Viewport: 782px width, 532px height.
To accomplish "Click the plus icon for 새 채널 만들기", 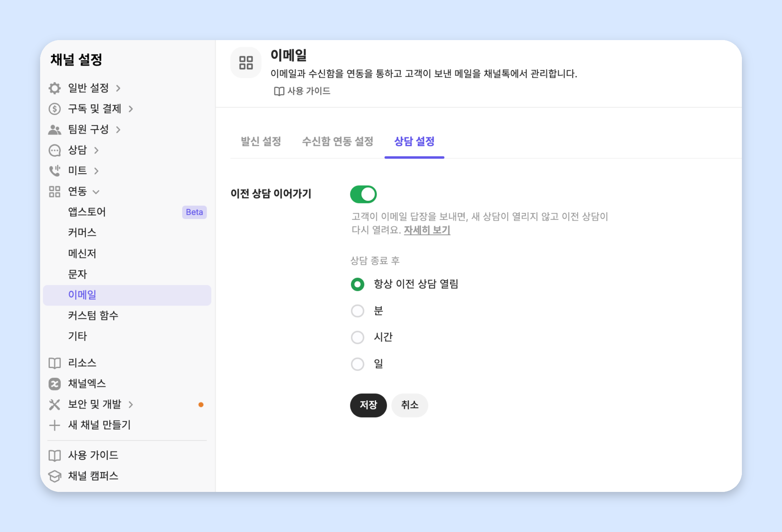I will pyautogui.click(x=54, y=425).
